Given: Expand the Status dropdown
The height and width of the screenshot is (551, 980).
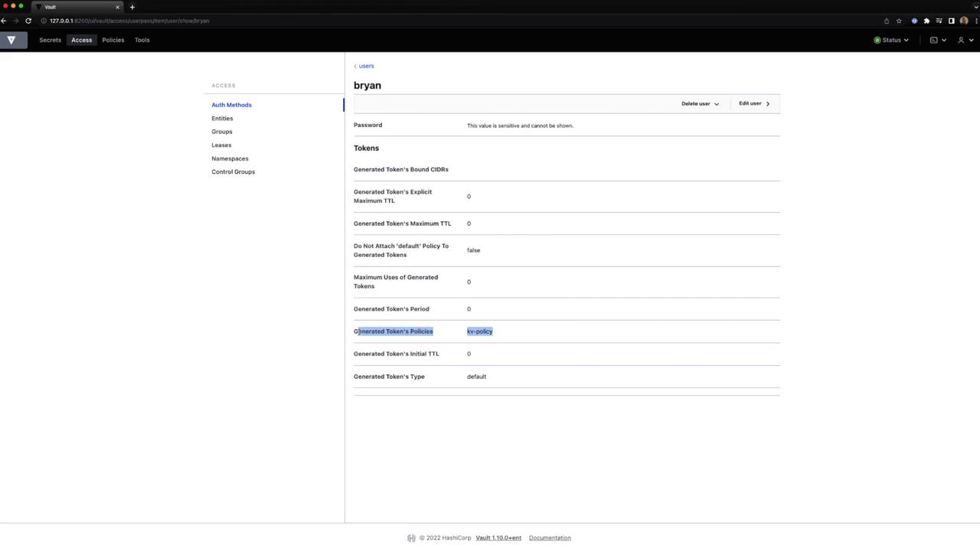Looking at the screenshot, I should [891, 40].
